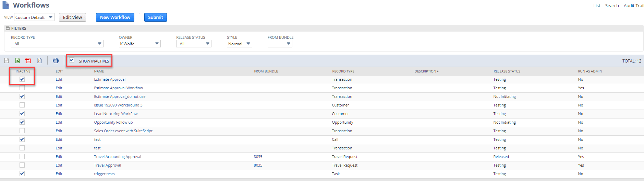Open the Record Type filter dropdown
Viewport: 644px width, 181px height.
[57, 44]
